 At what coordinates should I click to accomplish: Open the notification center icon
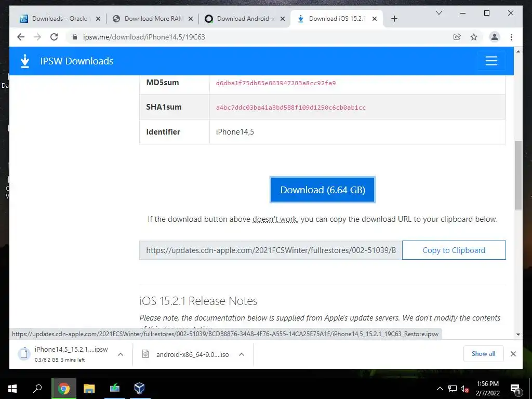point(515,389)
